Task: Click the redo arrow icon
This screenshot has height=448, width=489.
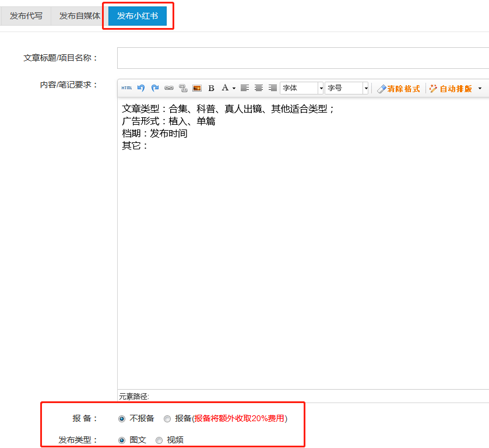Action: pos(155,88)
